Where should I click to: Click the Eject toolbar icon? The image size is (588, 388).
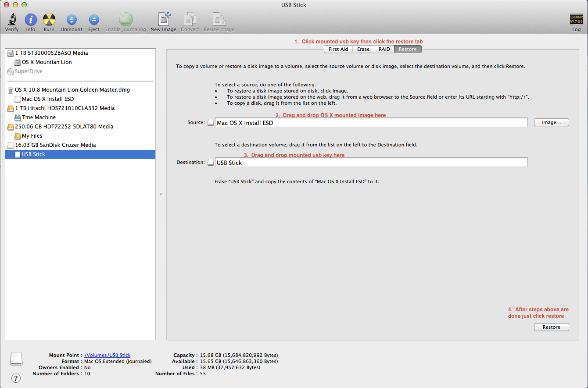click(94, 20)
